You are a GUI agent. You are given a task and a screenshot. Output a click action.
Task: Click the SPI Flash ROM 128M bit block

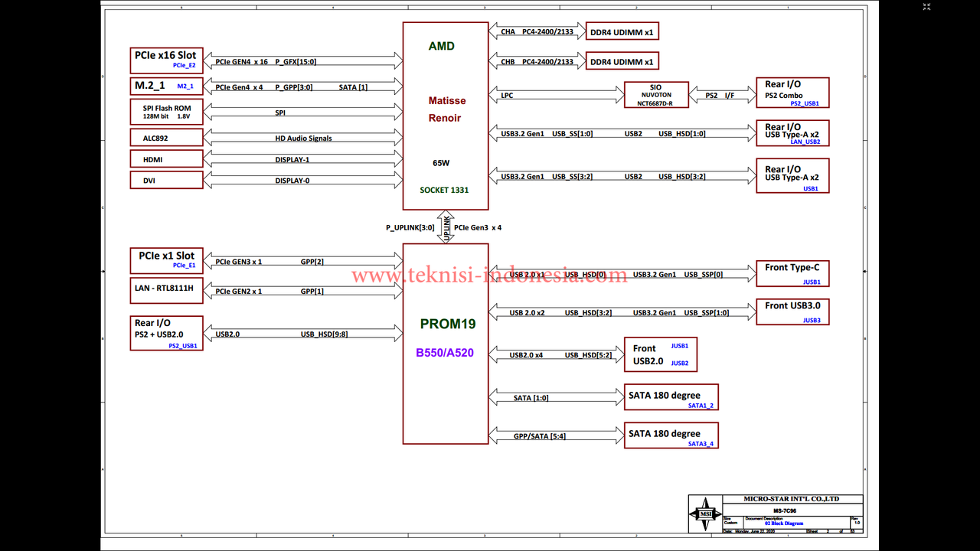pyautogui.click(x=167, y=112)
